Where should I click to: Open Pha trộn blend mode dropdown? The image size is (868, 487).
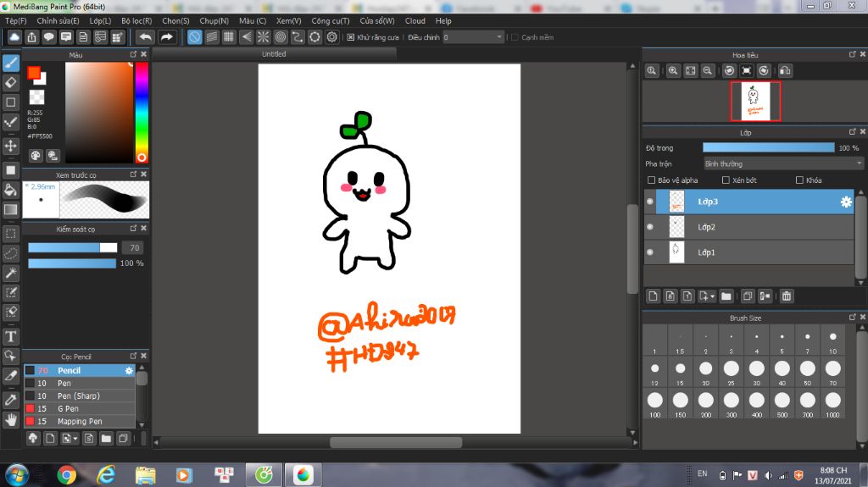783,163
